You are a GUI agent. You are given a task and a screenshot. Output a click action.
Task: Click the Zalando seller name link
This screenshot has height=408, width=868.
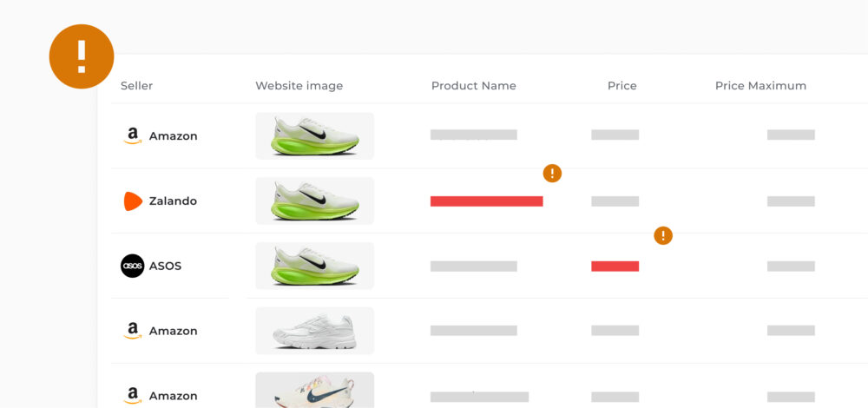[173, 201]
